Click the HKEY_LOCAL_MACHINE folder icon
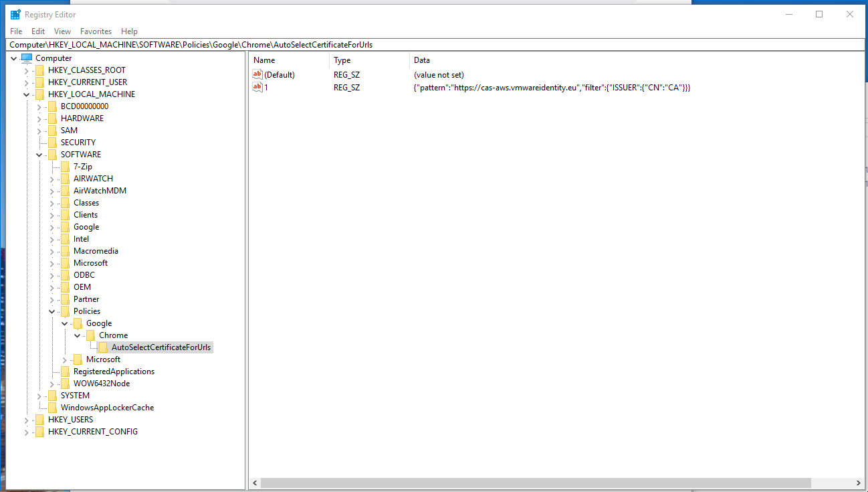The width and height of the screenshot is (868, 492). pyautogui.click(x=39, y=94)
